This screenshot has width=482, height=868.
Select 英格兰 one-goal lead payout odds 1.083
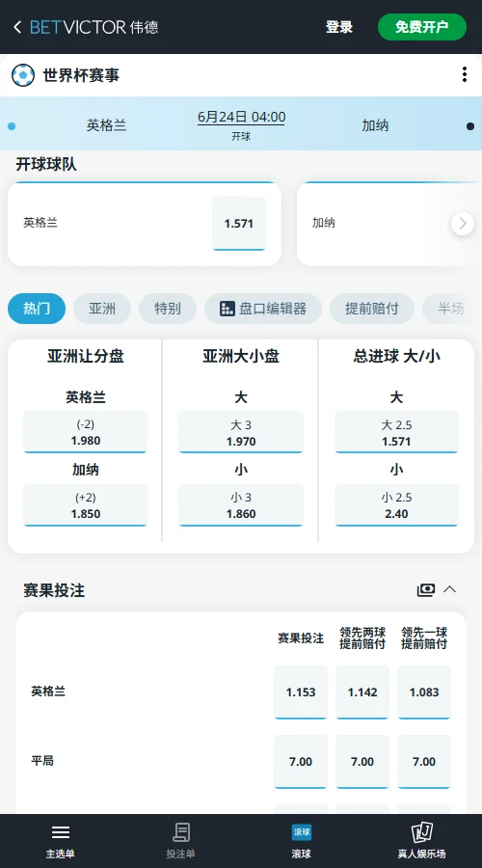click(x=424, y=692)
